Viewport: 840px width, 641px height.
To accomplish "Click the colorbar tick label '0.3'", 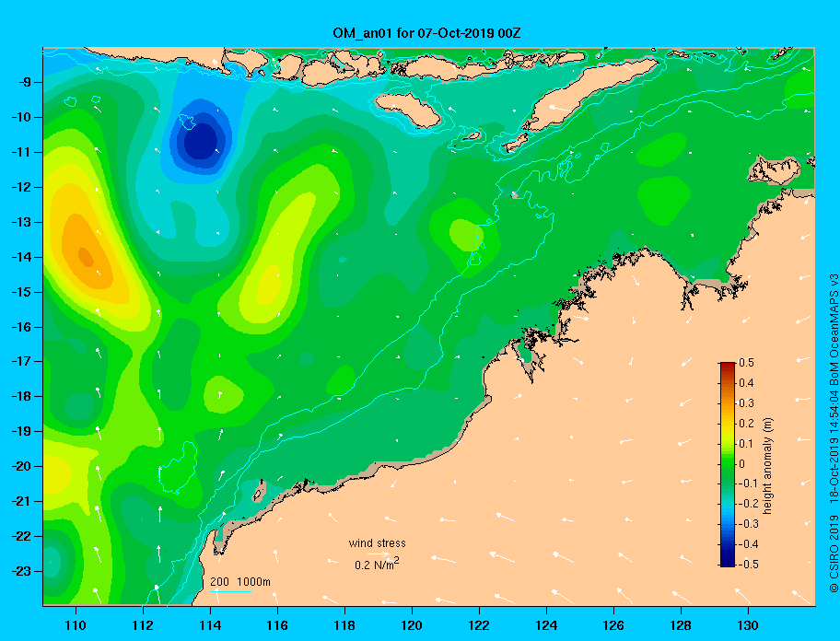I will [746, 403].
